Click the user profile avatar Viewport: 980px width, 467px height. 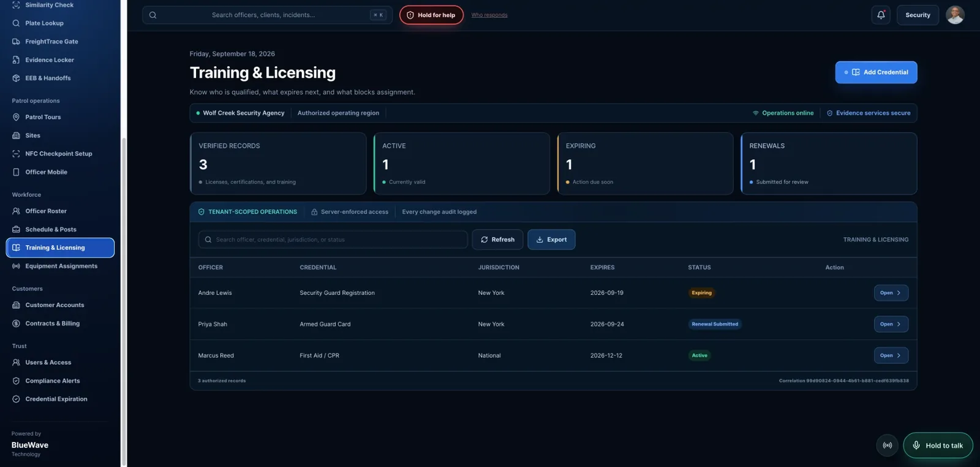click(x=955, y=15)
